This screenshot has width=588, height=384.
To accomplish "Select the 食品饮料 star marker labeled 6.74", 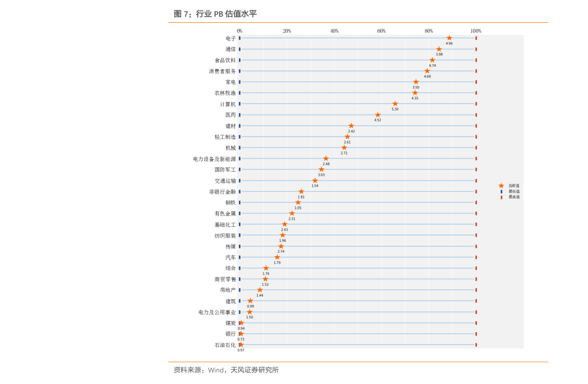I will tap(432, 60).
